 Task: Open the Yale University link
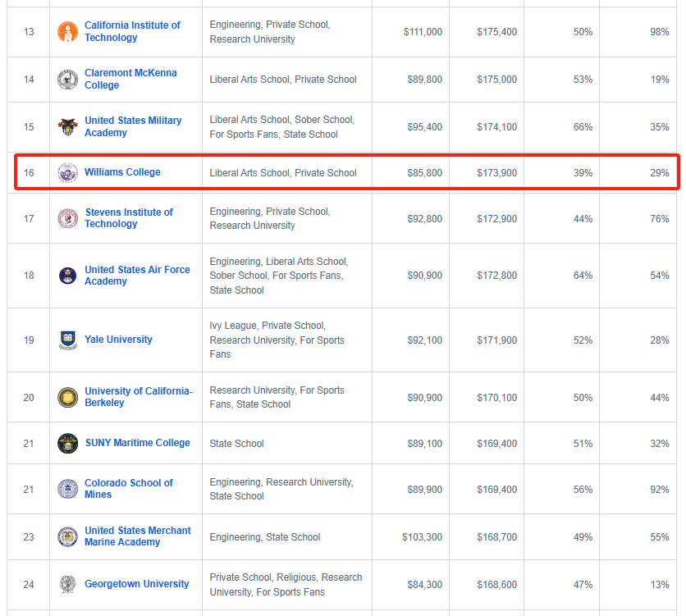[118, 340]
